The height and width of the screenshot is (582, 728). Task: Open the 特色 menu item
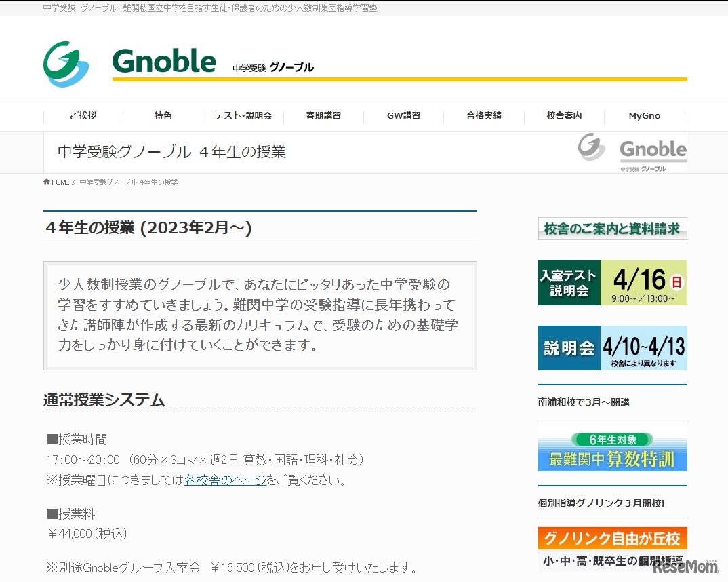coord(163,116)
